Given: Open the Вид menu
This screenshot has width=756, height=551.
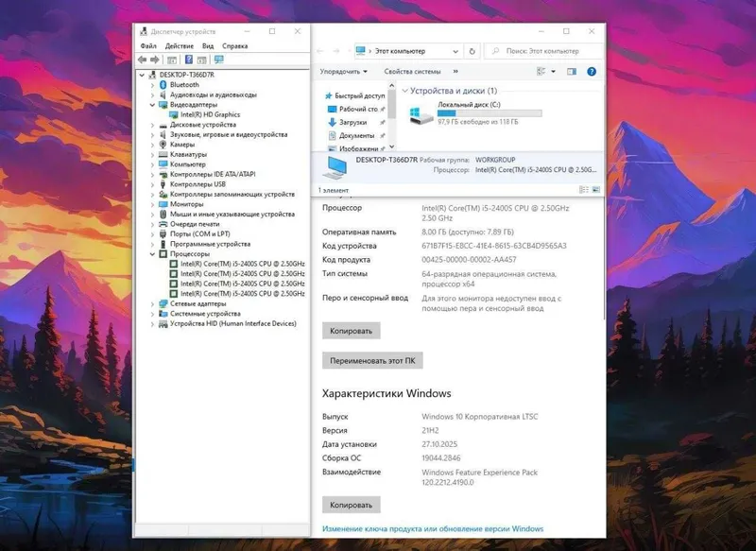Looking at the screenshot, I should click(x=208, y=46).
